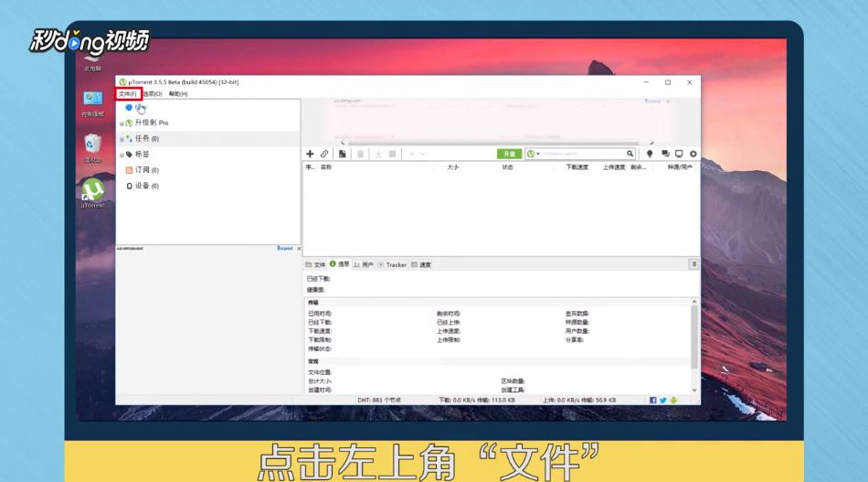Click the remote monitor icon
The width and height of the screenshot is (868, 482).
click(679, 154)
